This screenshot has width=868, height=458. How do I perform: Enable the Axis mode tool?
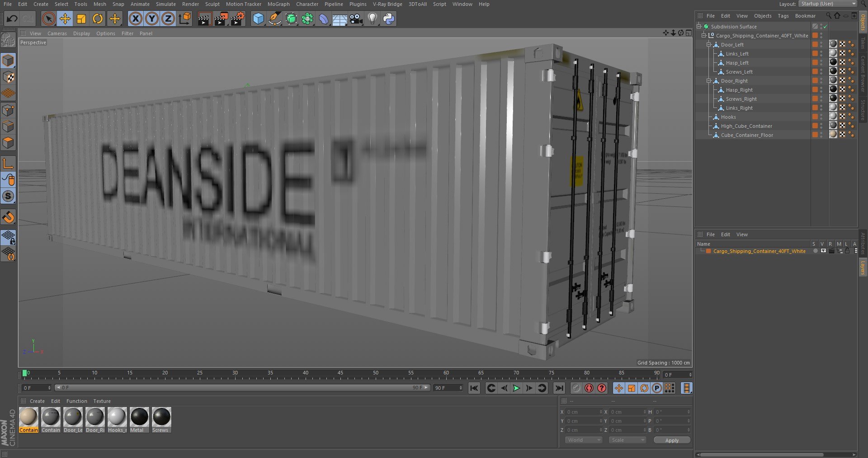point(8,164)
